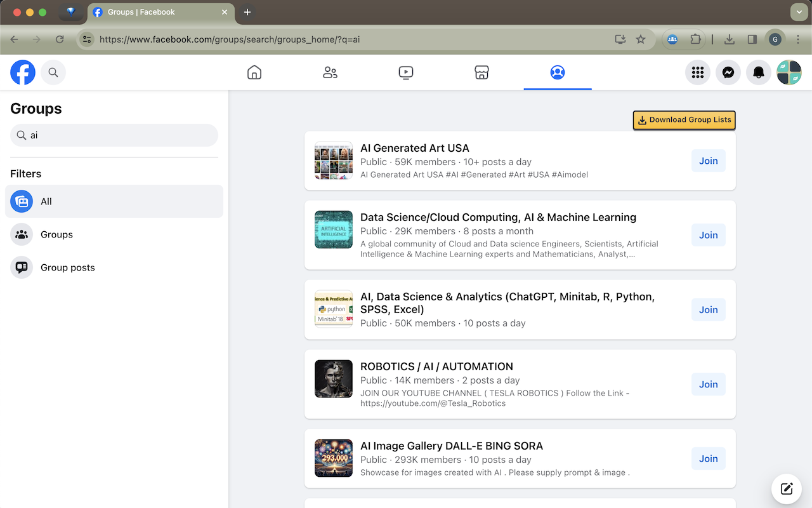Click the Download Group Lists button
The height and width of the screenshot is (508, 812).
(x=684, y=120)
